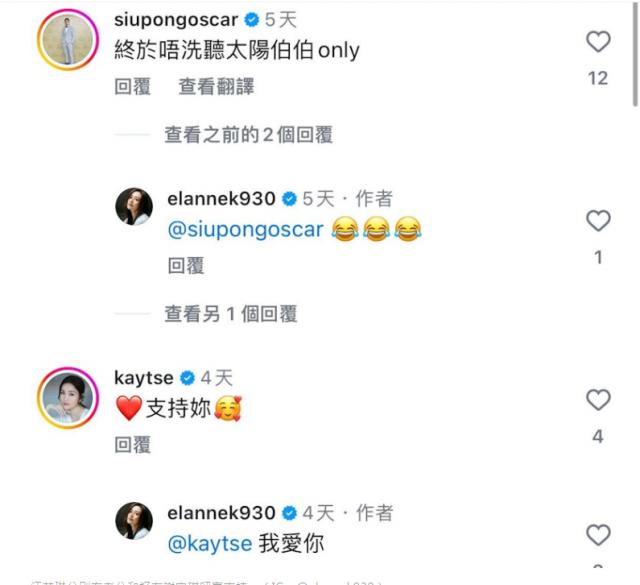Open kaytse's profile avatar
The width and height of the screenshot is (640, 585).
tap(67, 399)
